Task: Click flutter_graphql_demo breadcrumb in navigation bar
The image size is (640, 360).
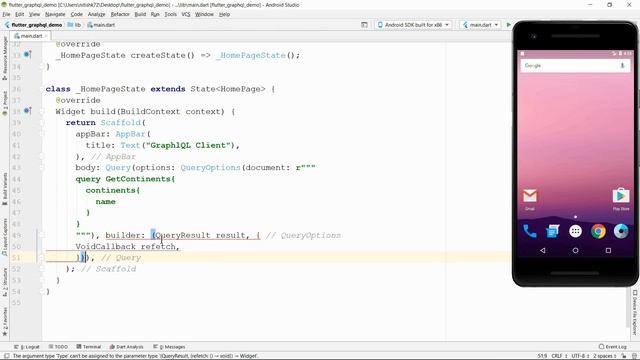Action: point(33,25)
